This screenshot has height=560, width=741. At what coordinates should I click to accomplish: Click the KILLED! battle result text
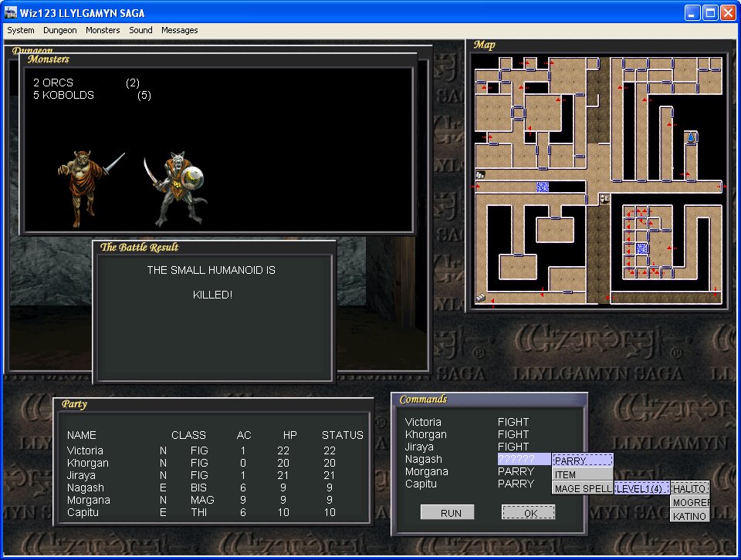coord(213,295)
